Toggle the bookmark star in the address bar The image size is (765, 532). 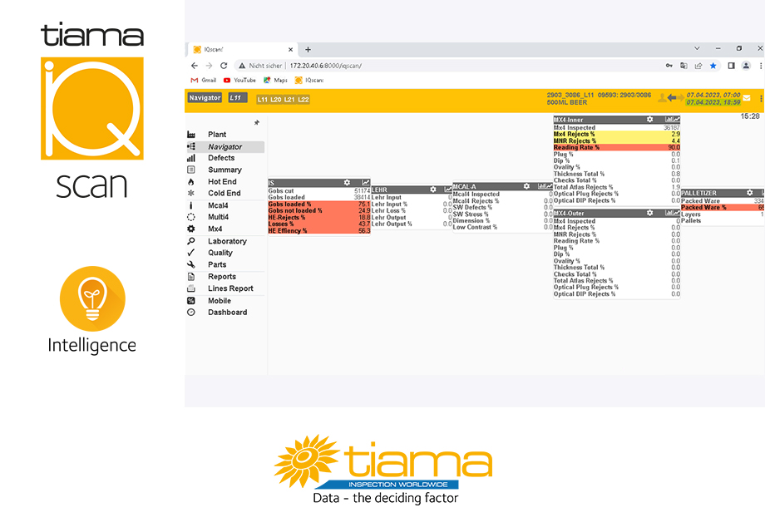click(713, 66)
